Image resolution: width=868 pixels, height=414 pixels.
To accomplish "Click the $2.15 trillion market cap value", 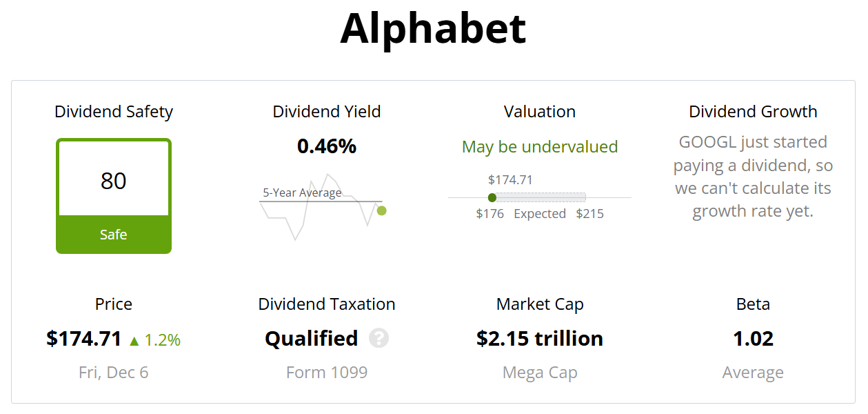I will 540,339.
